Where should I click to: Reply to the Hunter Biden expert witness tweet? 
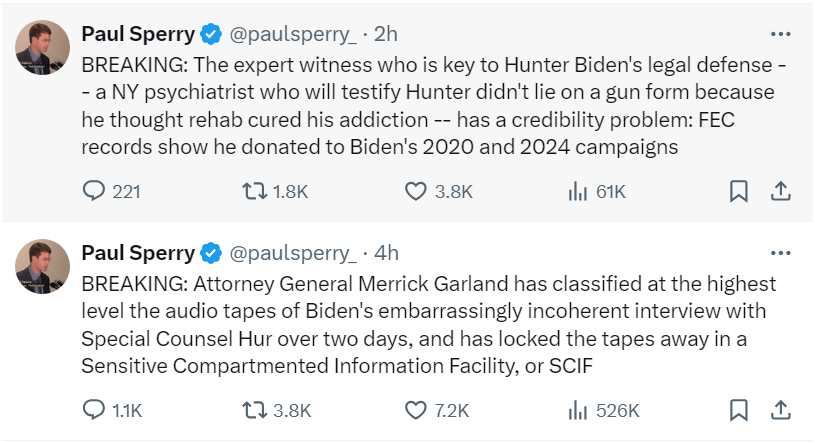[x=93, y=190]
